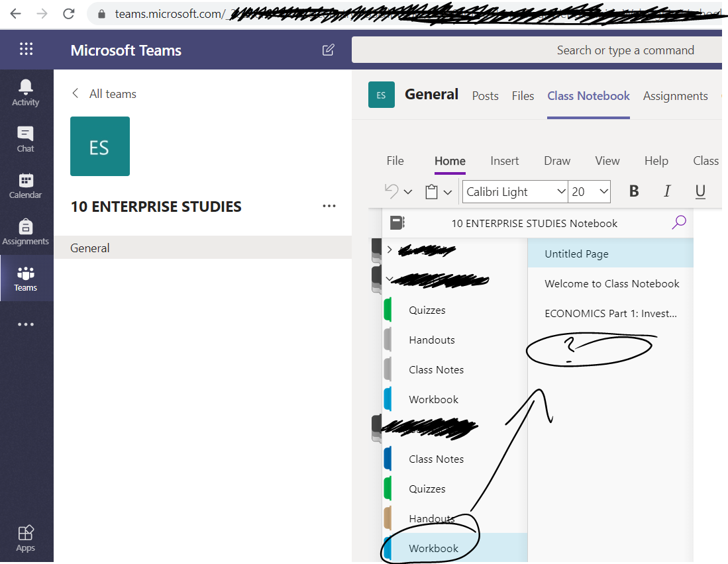Select highlighted Workbook section at bottom
Image resolution: width=728 pixels, height=564 pixels.
(455, 547)
